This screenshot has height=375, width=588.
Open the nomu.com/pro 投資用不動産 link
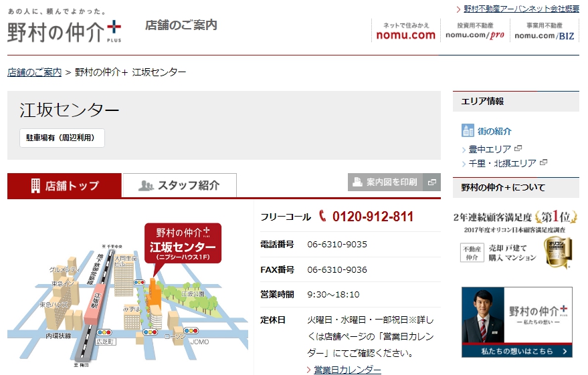point(475,31)
